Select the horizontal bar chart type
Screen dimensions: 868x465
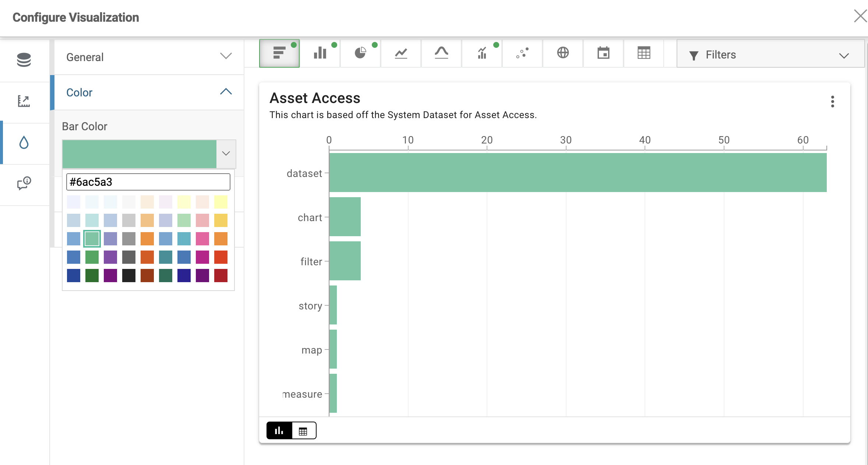(279, 53)
